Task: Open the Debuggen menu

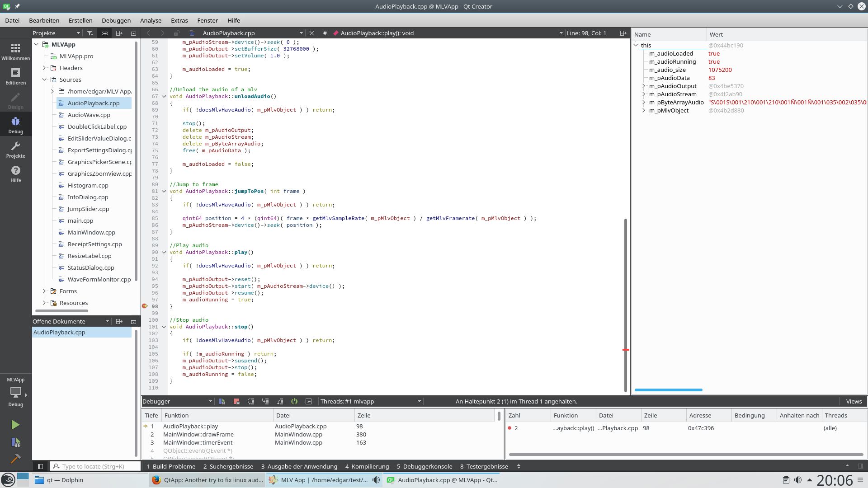Action: click(x=116, y=20)
